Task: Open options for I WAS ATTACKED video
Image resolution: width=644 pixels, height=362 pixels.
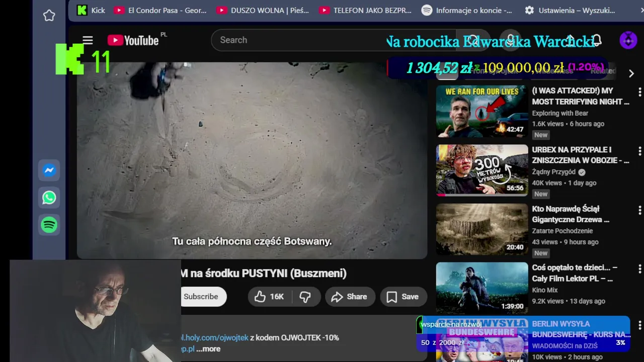Action: [x=639, y=92]
